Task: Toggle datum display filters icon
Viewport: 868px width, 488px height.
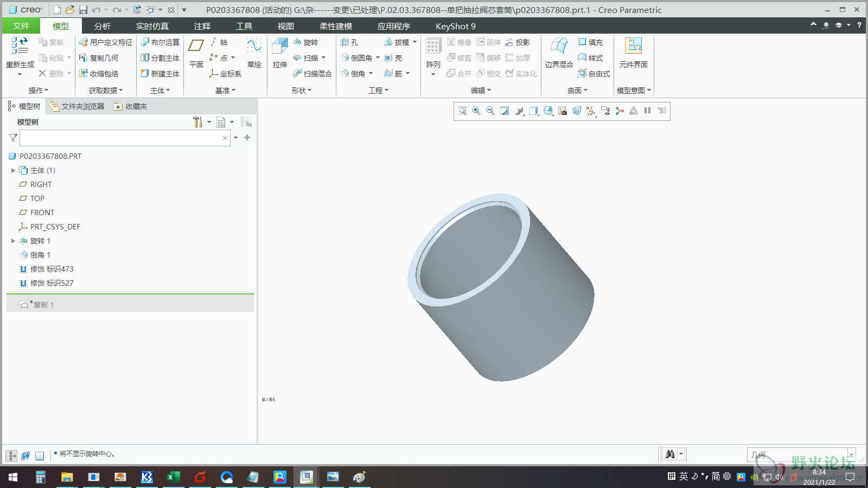Action: point(591,111)
